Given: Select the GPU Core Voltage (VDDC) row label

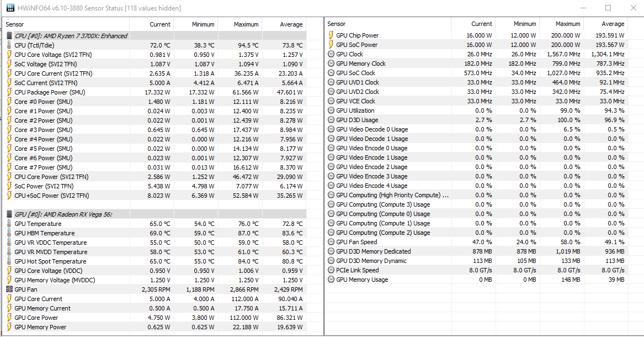Looking at the screenshot, I should [49, 270].
